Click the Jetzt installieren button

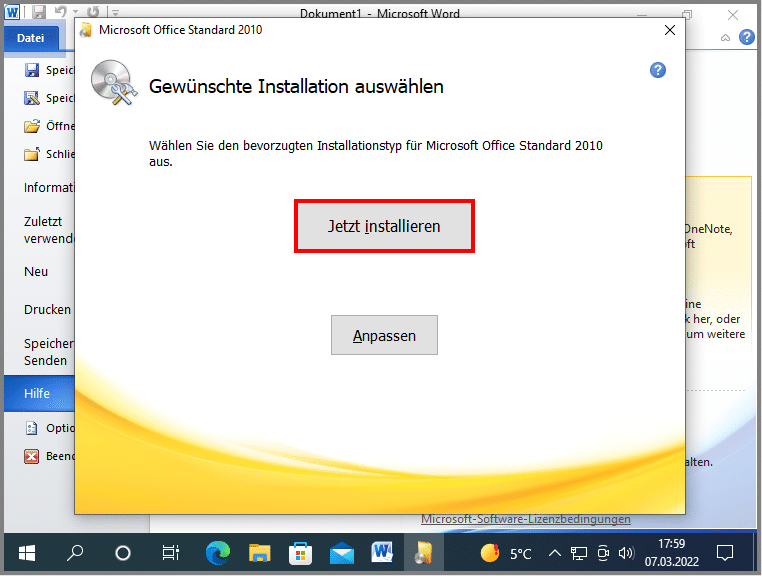pos(384,227)
